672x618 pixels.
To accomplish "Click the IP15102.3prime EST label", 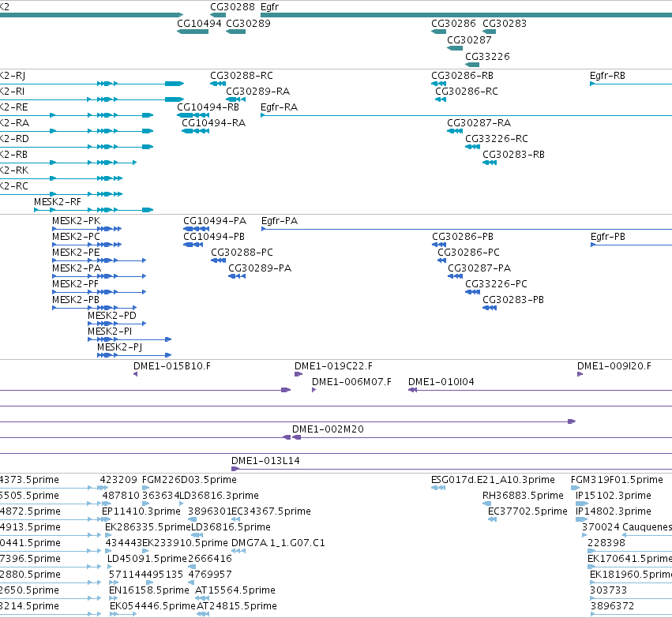I will tap(614, 495).
